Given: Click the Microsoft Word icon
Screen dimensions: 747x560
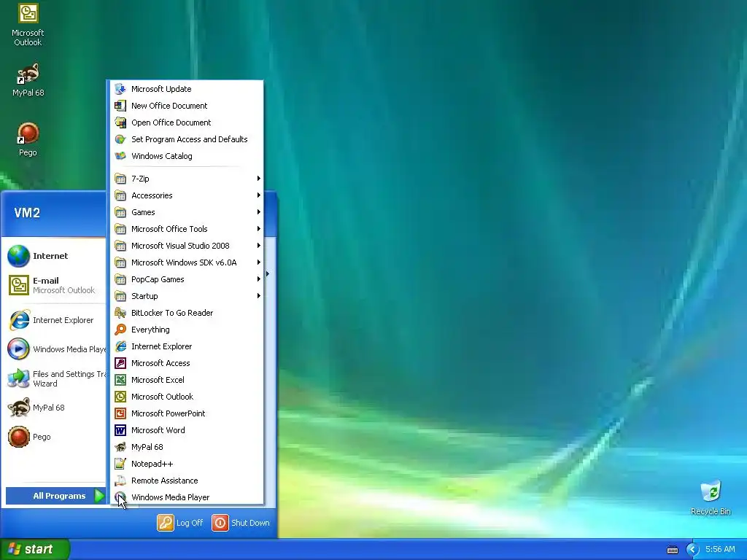Looking at the screenshot, I should pyautogui.click(x=120, y=430).
